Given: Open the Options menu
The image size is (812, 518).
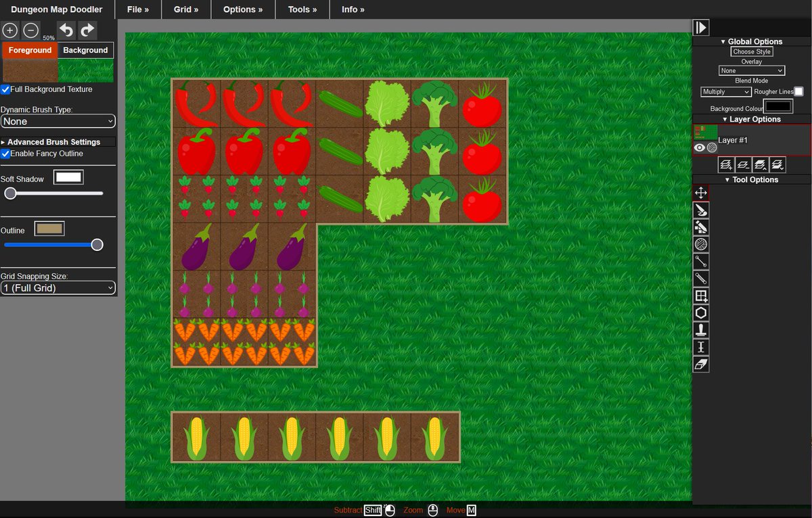Looking at the screenshot, I should pyautogui.click(x=243, y=9).
